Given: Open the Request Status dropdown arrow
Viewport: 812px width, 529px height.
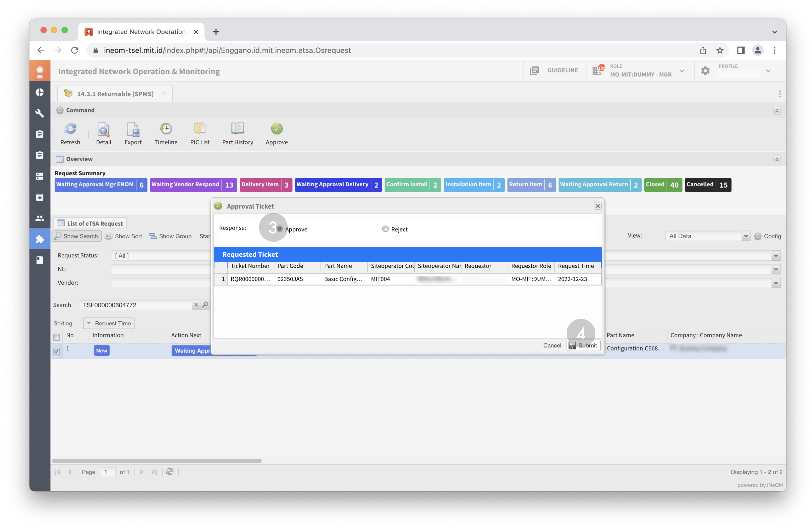Looking at the screenshot, I should point(775,255).
